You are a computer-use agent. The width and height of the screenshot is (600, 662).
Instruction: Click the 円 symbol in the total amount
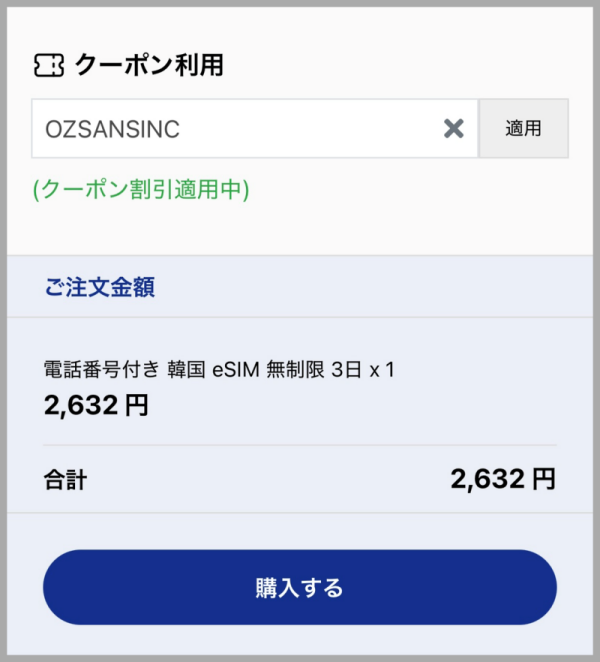[x=544, y=479]
